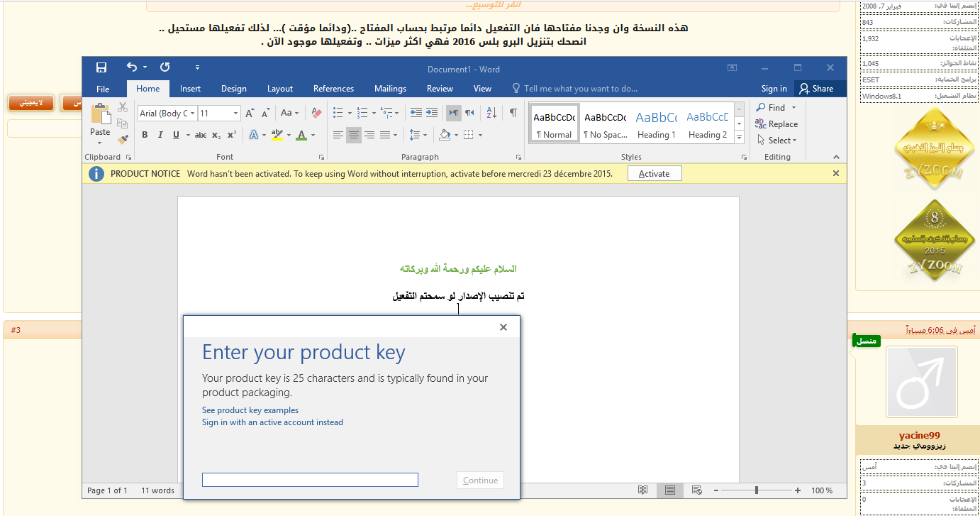Pick text highlight color yellow swatch

(x=277, y=135)
